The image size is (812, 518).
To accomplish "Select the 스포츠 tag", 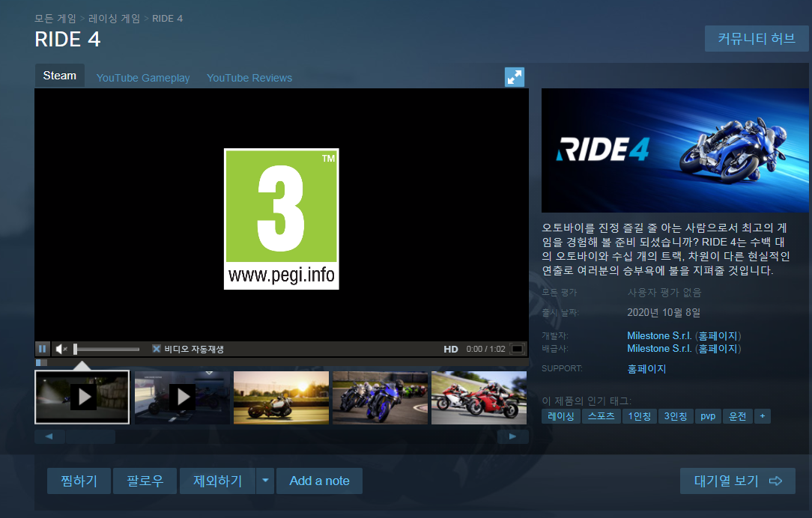I will coord(602,416).
